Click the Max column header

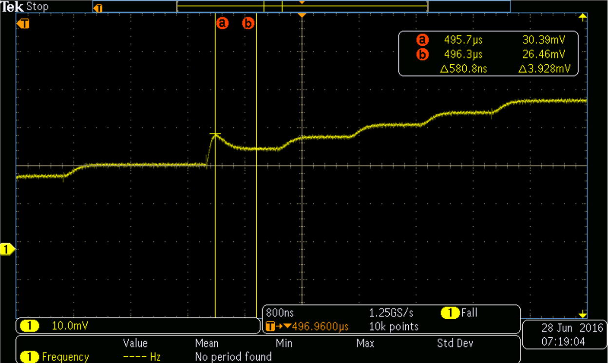coord(365,344)
